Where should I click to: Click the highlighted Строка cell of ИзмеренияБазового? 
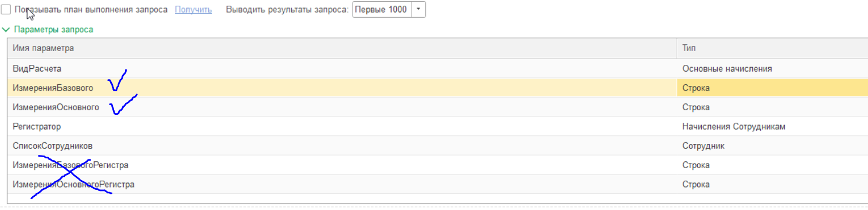[x=772, y=88]
